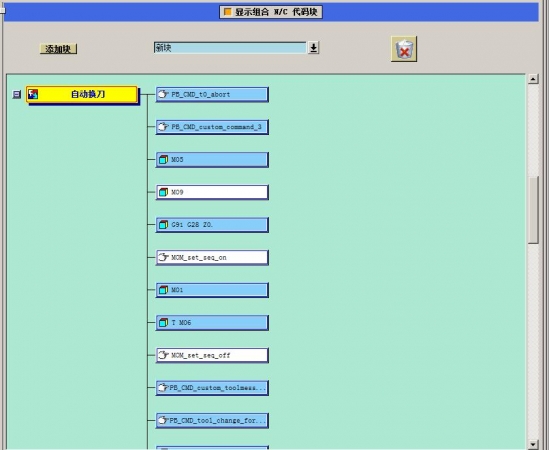The image size is (549, 450).
Task: Select the MOM_set_seq_off command block
Action: tap(212, 355)
